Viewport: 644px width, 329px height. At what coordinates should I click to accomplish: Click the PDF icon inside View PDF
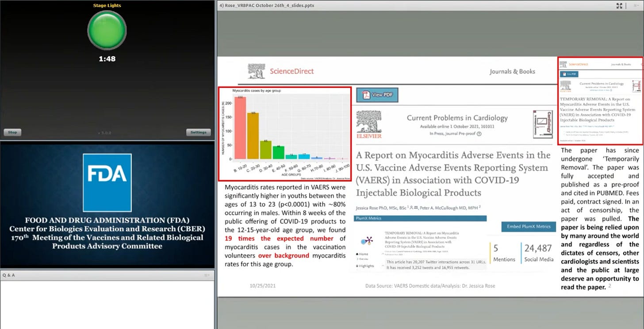pyautogui.click(x=366, y=95)
